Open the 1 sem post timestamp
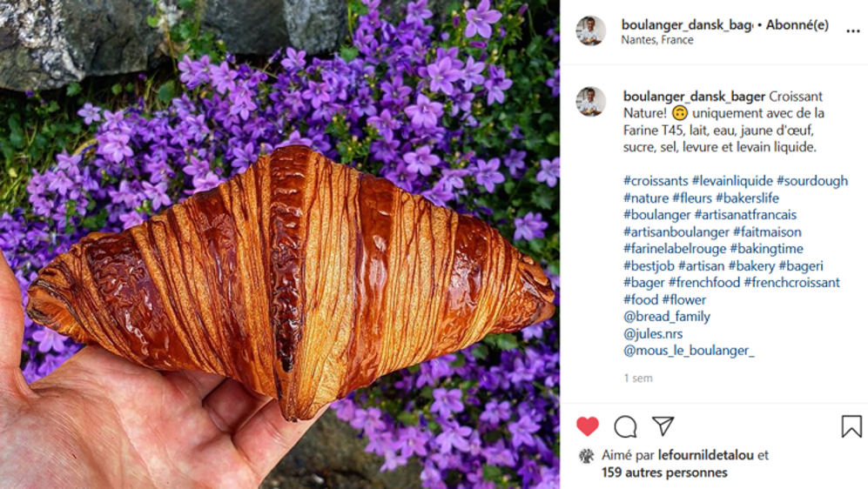868x489 pixels. [x=638, y=378]
